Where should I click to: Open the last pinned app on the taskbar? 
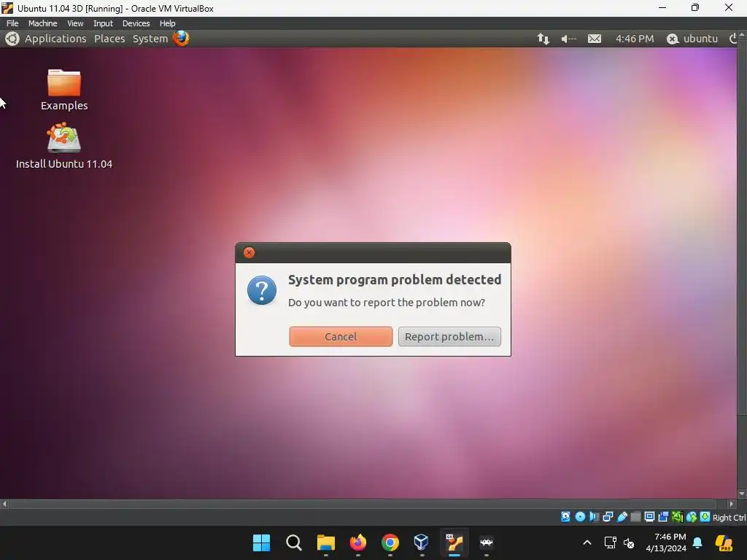[486, 542]
